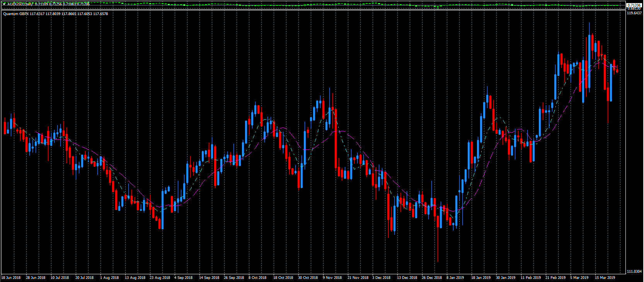Click the 11 Feb 2019 date label

pos(530,277)
